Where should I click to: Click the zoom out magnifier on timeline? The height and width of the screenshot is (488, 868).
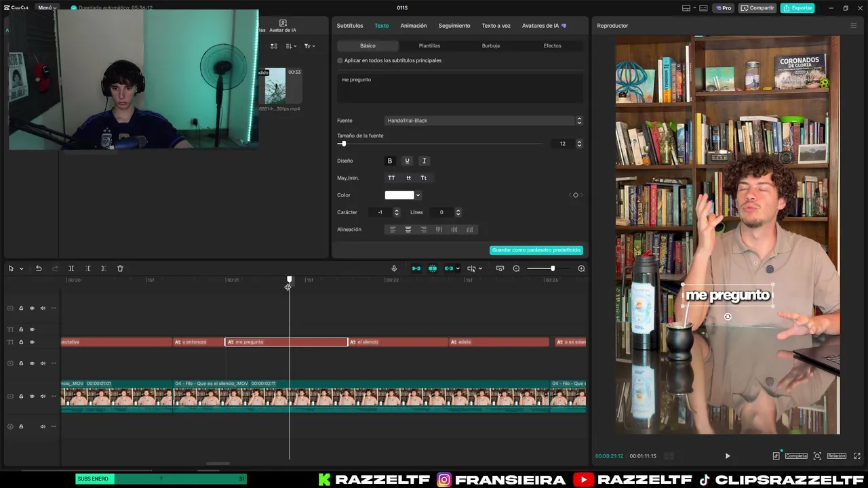(x=516, y=268)
